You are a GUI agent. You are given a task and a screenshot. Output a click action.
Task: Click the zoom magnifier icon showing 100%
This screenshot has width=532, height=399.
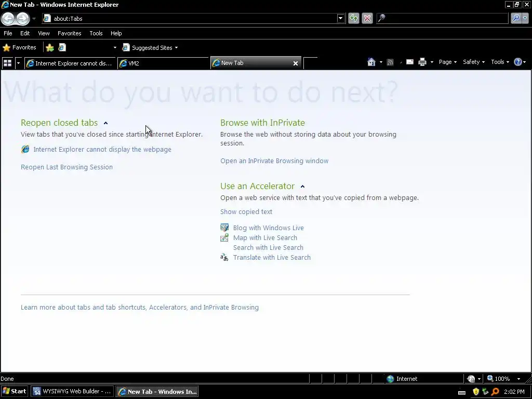(490, 378)
